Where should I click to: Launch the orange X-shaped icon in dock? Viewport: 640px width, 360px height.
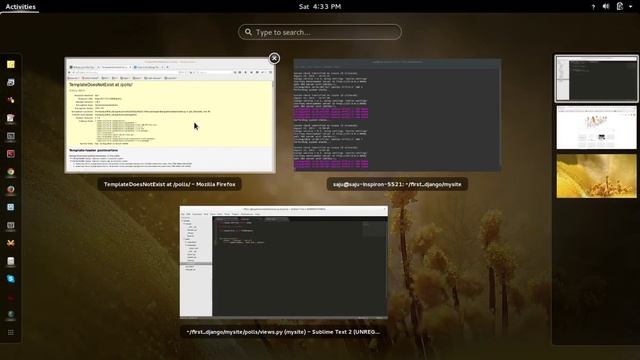point(11,243)
